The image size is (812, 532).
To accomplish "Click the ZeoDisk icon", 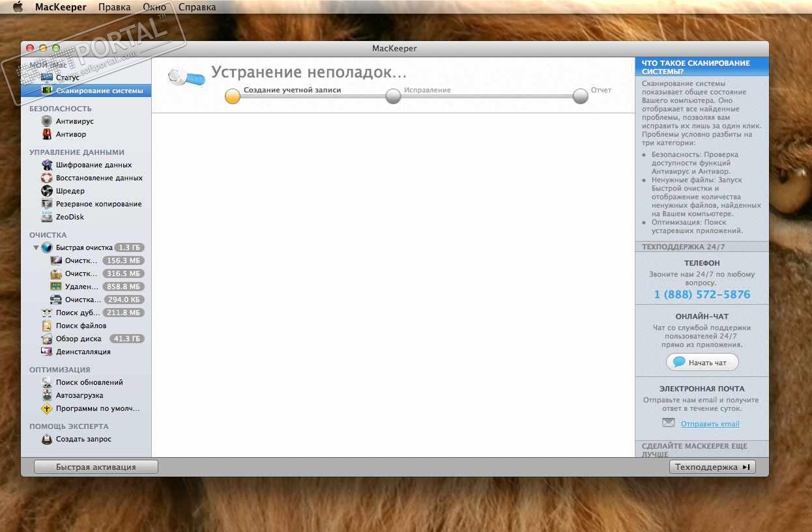I will 46,217.
